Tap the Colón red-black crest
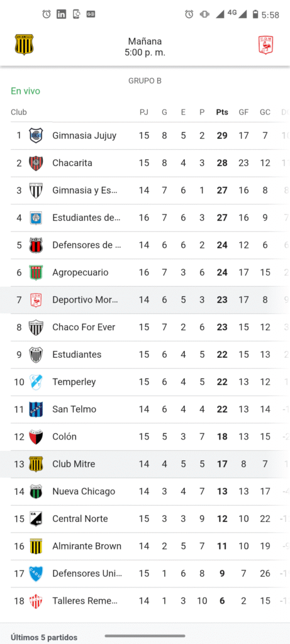Screen dimensions: 290x644 tap(36, 436)
